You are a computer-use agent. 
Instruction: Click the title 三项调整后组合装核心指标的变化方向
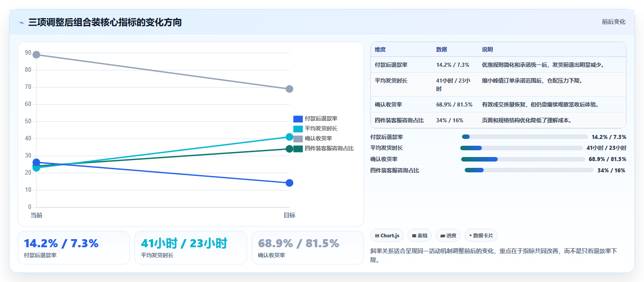105,22
